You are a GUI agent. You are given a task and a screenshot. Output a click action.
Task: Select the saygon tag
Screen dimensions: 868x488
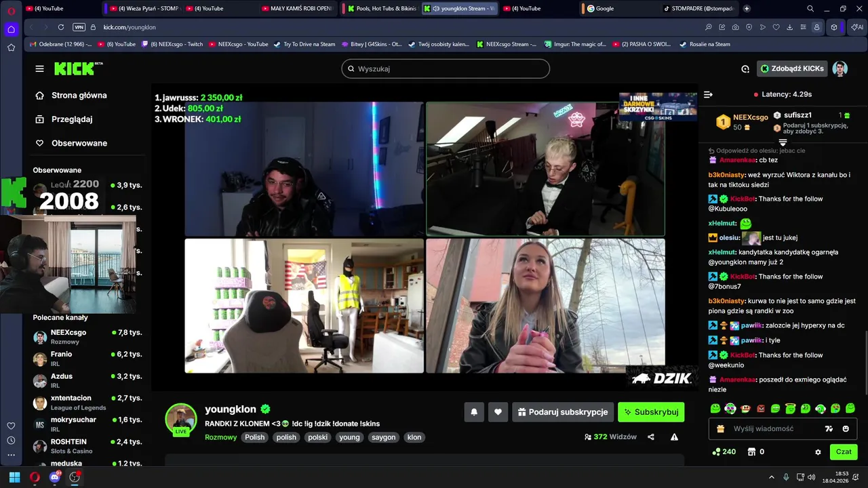[x=383, y=437]
